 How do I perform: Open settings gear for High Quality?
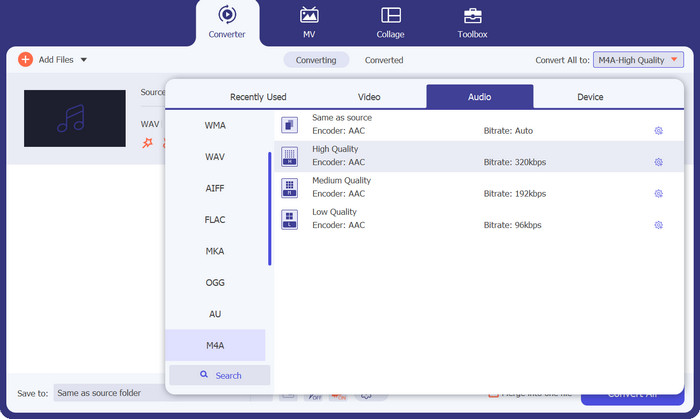658,162
